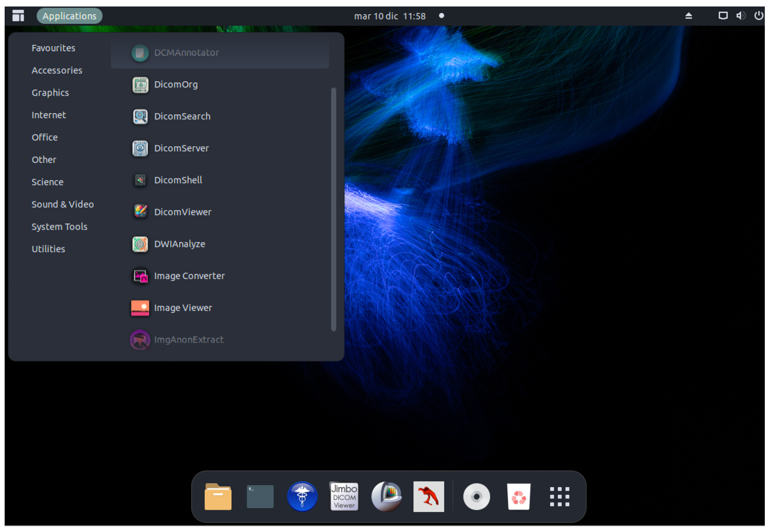Open the terminal from the dock

(260, 497)
